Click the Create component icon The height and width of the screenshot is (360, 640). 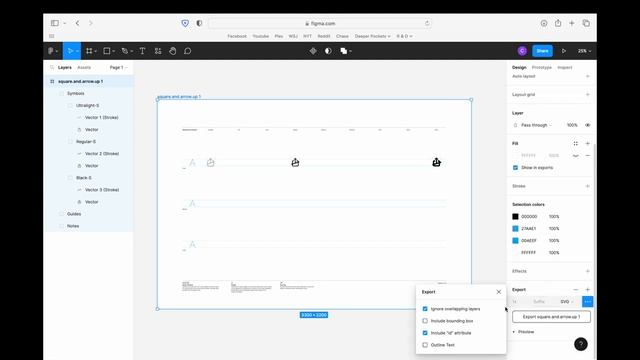coord(313,51)
